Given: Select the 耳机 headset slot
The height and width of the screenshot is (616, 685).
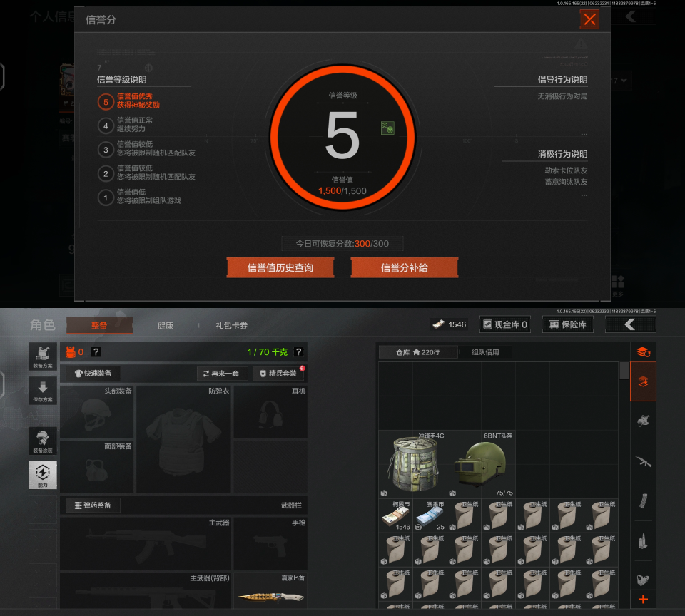Looking at the screenshot, I should (270, 411).
